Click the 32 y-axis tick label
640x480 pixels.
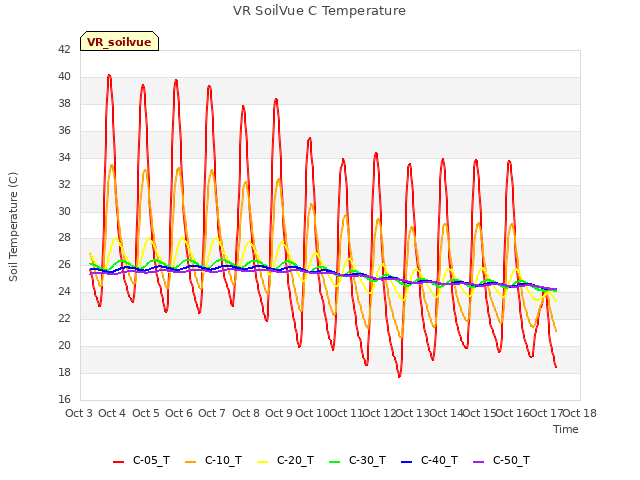64,184
